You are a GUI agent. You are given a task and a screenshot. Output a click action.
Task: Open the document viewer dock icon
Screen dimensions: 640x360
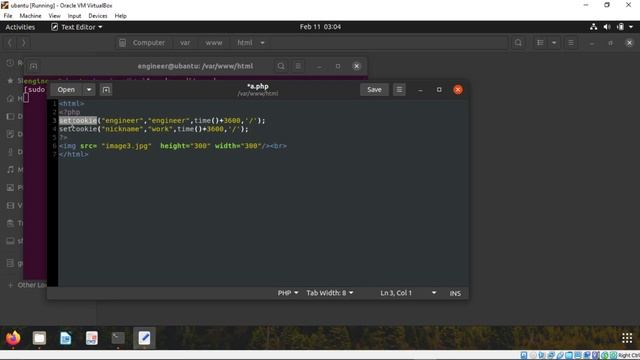click(x=91, y=338)
